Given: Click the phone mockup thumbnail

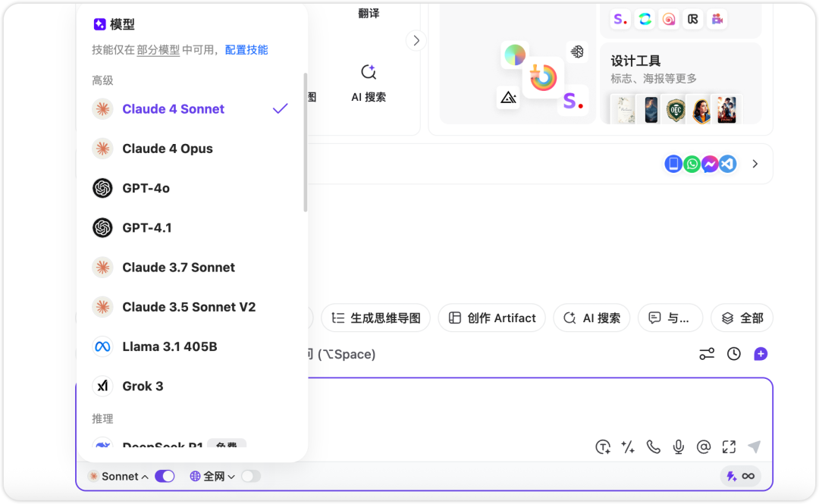Looking at the screenshot, I should 651,110.
